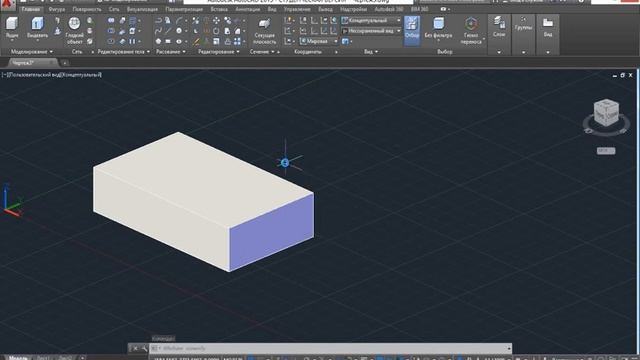Open the AutoCAD application menu button

coord(8,5)
